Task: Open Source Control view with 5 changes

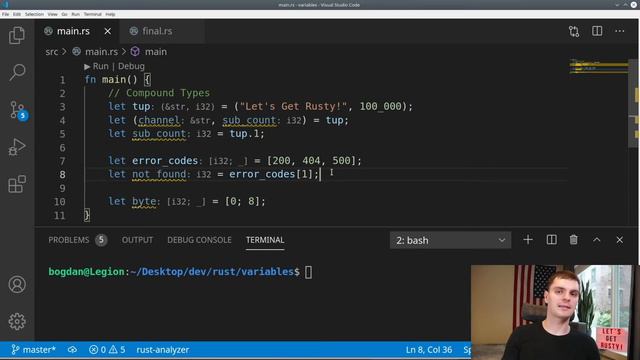Action: (x=17, y=110)
